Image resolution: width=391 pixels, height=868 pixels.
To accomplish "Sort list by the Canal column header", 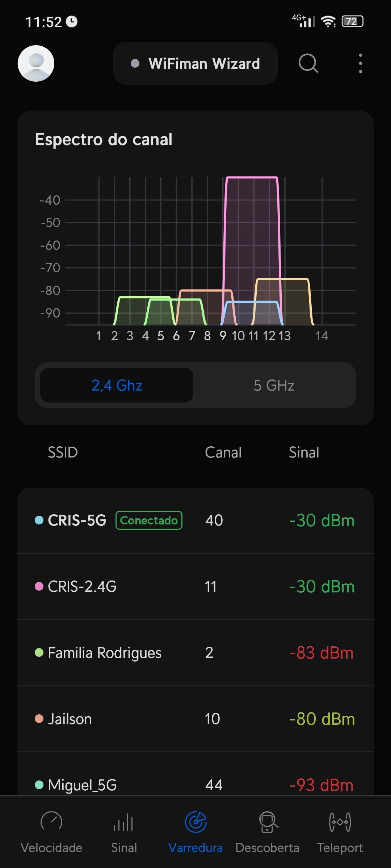I will click(223, 452).
